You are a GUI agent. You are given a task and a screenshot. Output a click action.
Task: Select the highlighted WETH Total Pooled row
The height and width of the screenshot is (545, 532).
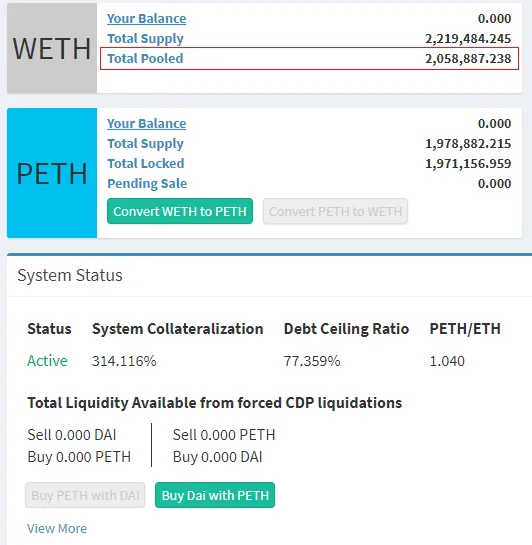pos(309,58)
